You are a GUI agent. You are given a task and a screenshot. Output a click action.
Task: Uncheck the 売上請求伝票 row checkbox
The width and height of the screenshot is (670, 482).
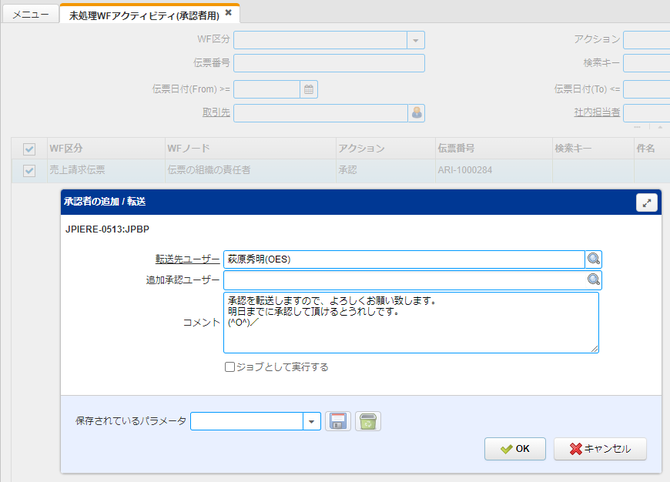(29, 170)
